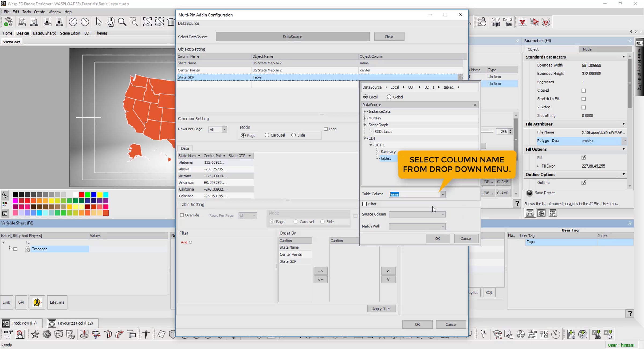Screen dimensions: 644x349
Task: Expand the InstanceData tree node
Action: tap(365, 111)
